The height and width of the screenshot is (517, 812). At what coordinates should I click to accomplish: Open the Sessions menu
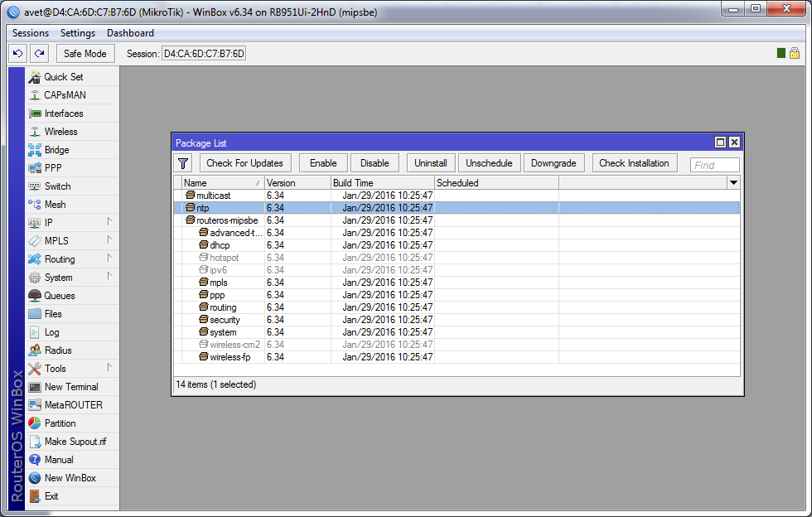click(x=31, y=33)
